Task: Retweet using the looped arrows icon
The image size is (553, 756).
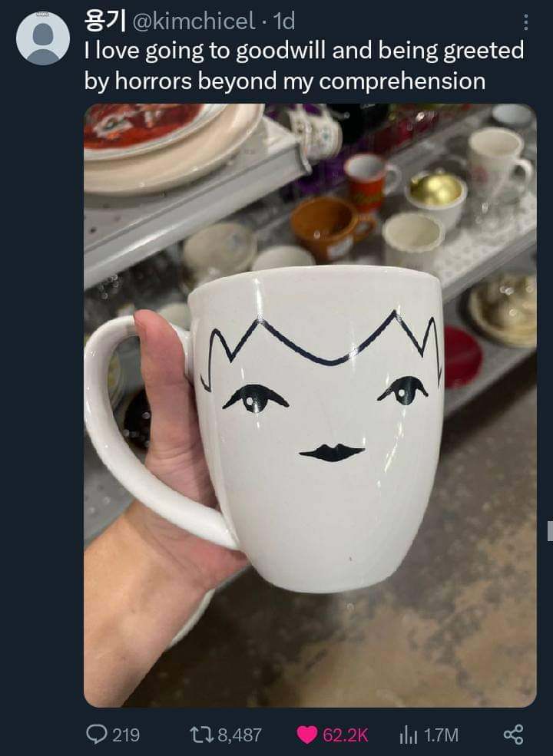Action: (x=200, y=735)
